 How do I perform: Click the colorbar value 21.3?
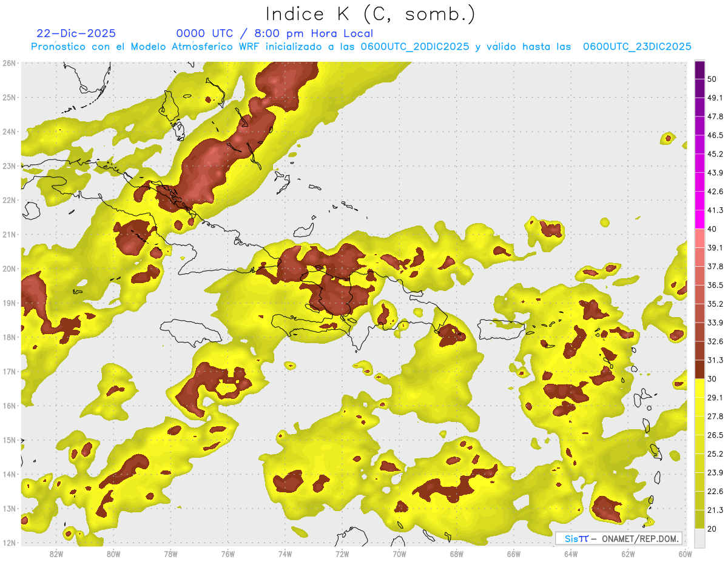pyautogui.click(x=715, y=510)
